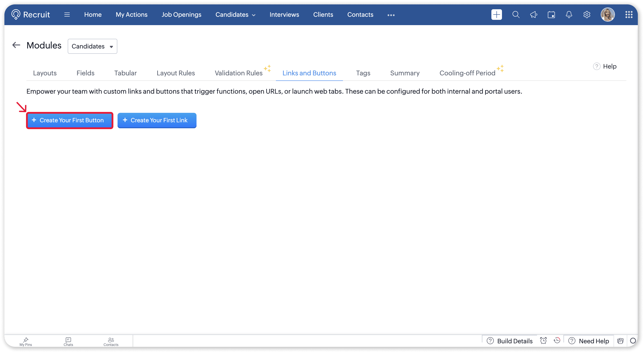Click the quick create plus icon
The height and width of the screenshot is (353, 644).
click(x=496, y=15)
